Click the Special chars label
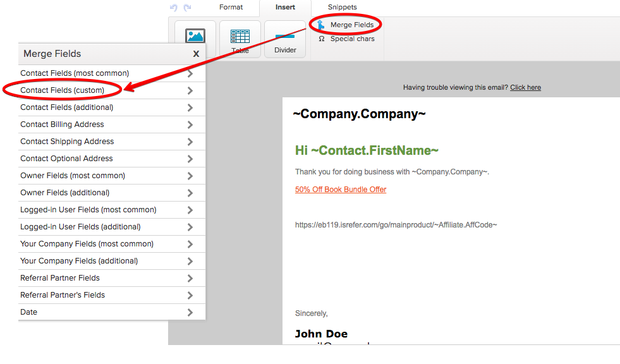 [352, 39]
